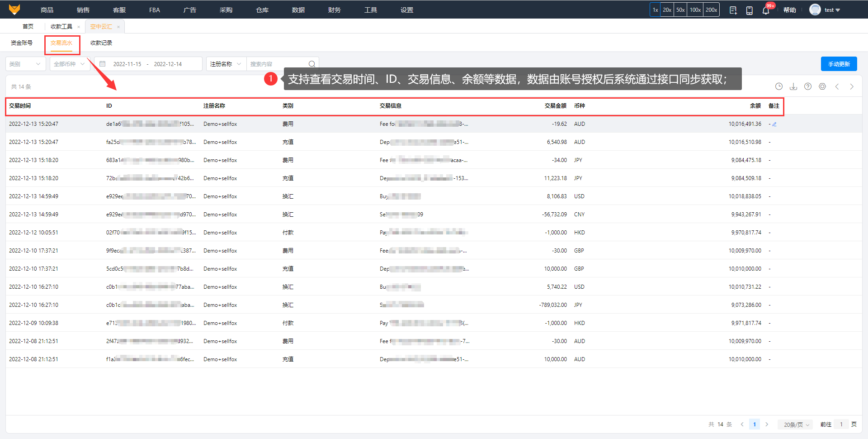
Task: Click the 搜索内容 search input field
Action: (277, 64)
